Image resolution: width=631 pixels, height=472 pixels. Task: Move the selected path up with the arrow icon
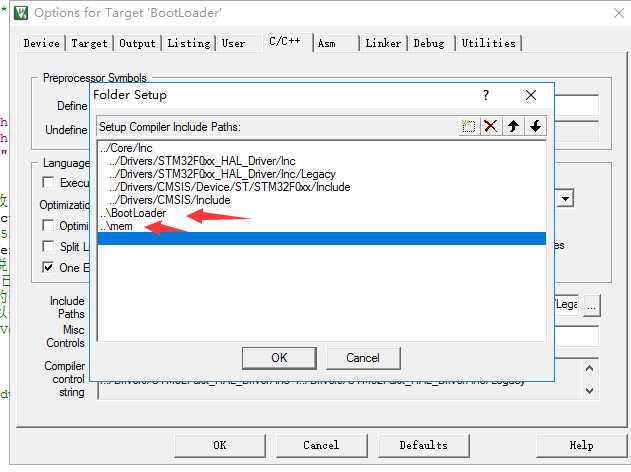[x=513, y=127]
